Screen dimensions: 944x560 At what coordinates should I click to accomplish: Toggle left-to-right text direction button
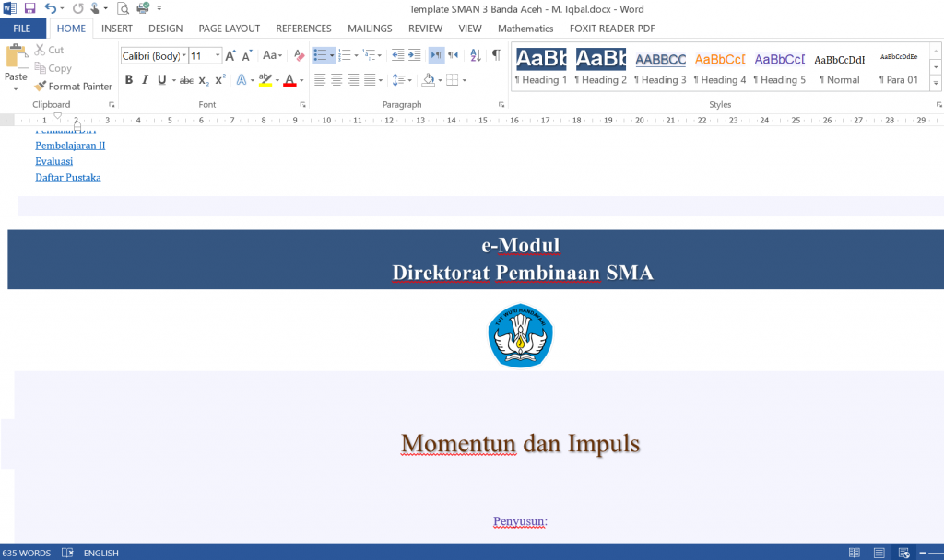[x=436, y=55]
